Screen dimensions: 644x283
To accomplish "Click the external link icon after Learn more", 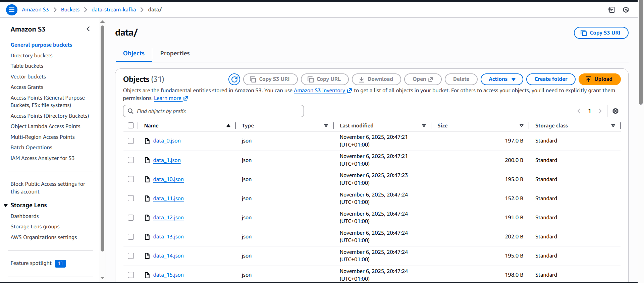I will [186, 98].
